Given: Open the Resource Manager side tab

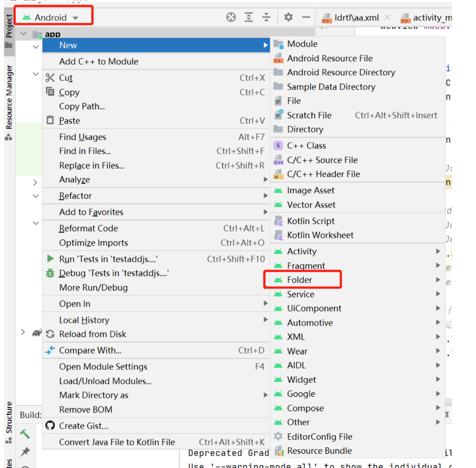Looking at the screenshot, I should coord(9,103).
